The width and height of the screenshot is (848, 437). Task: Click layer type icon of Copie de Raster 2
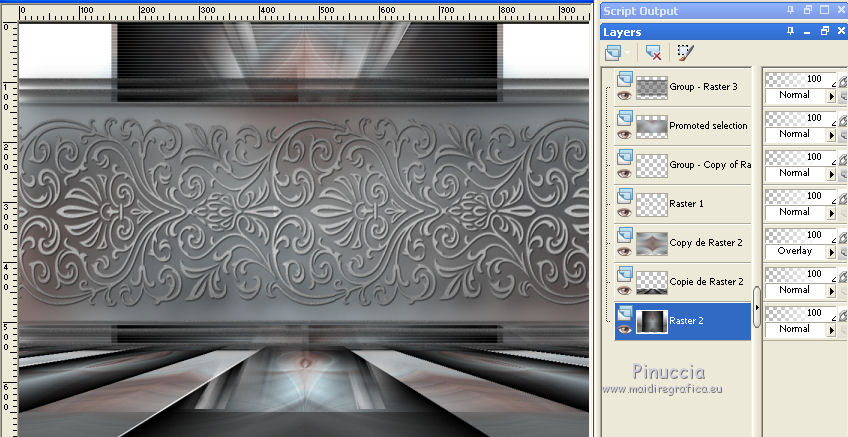tap(625, 274)
